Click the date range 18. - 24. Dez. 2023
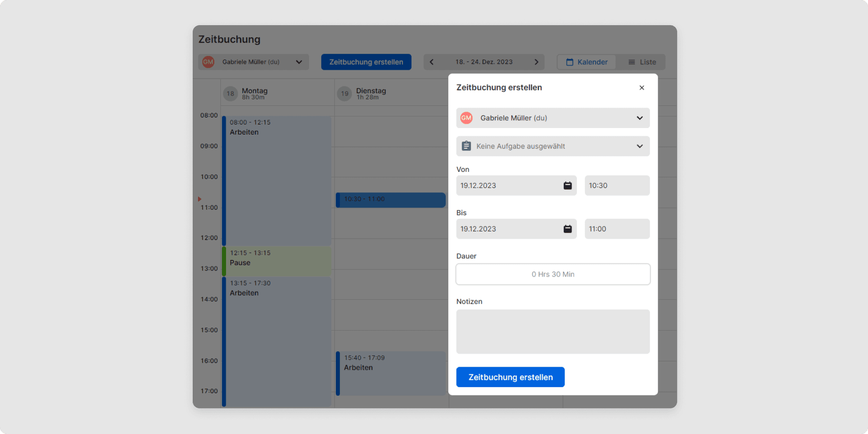 (484, 62)
